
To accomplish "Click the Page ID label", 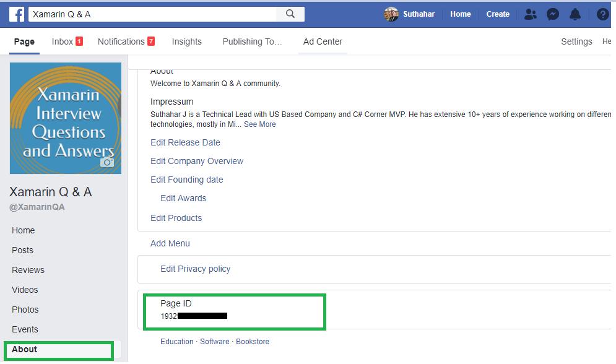I will click(176, 303).
